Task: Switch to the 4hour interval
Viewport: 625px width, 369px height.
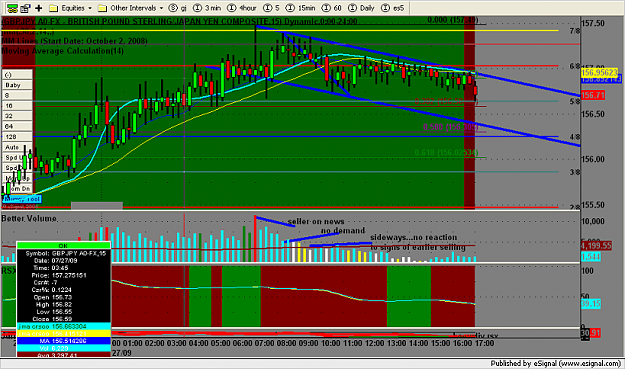Action: 242,8
